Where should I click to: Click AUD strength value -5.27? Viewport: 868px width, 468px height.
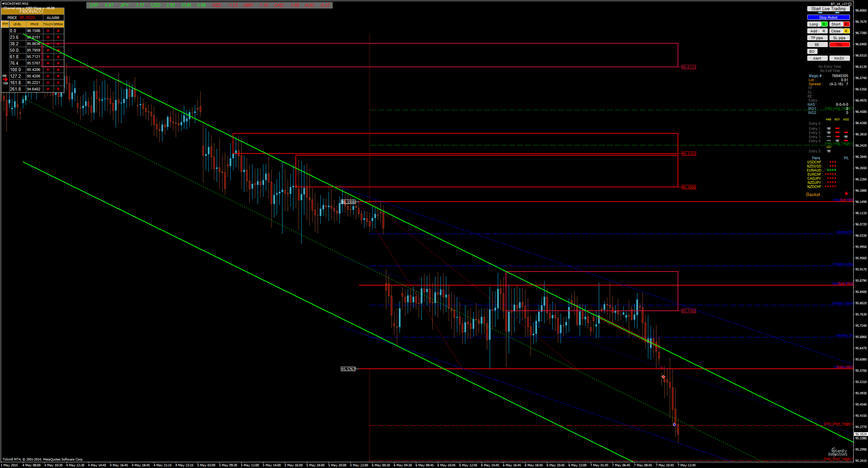tap(325, 5)
